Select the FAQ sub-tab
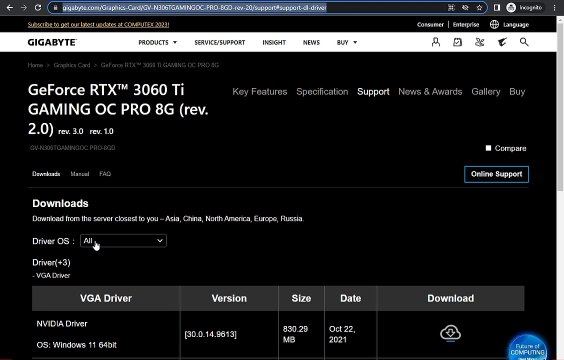The height and width of the screenshot is (360, 564). (x=105, y=174)
